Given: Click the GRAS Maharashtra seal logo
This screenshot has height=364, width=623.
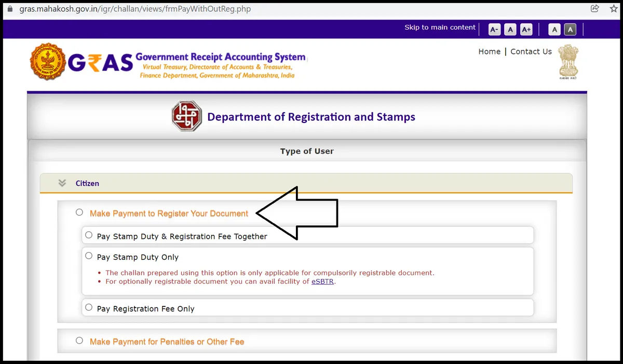Looking at the screenshot, I should (x=48, y=62).
